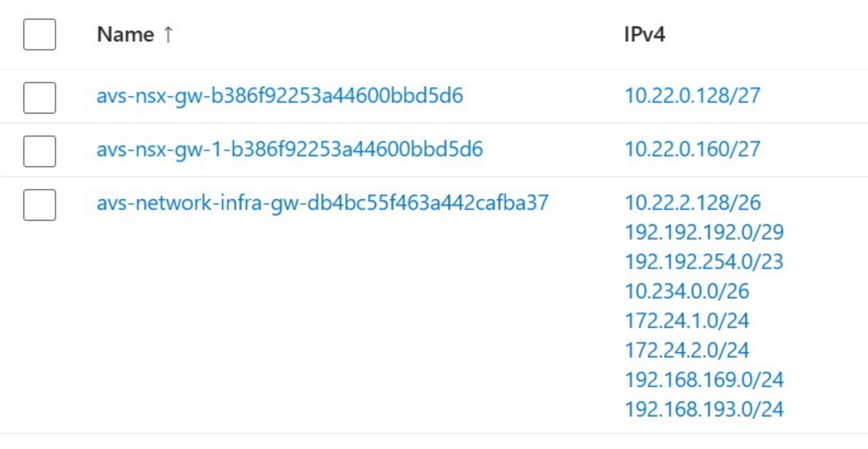Open the 10.22.2.128/26 subnet link

point(693,203)
